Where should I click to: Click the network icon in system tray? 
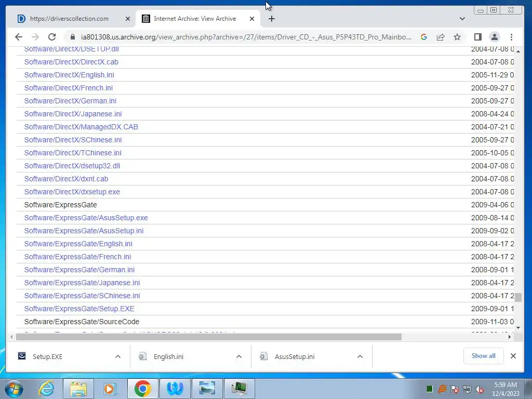click(x=467, y=389)
